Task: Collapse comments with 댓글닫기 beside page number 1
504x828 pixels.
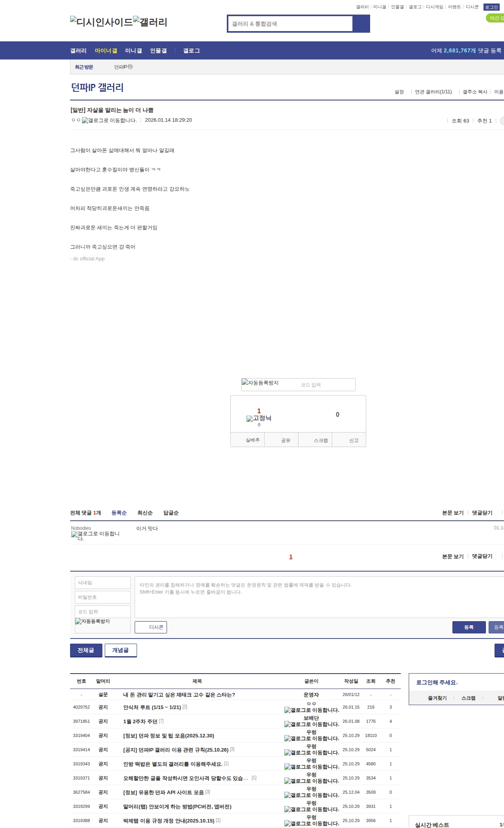Action: [x=482, y=556]
